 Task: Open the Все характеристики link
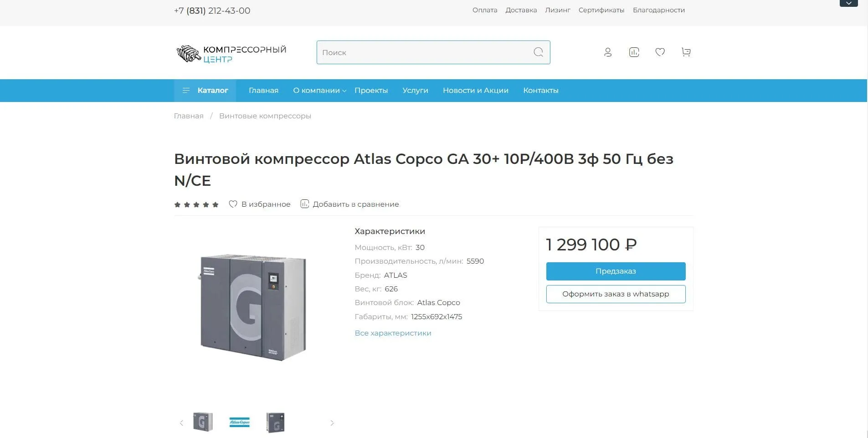(x=393, y=333)
